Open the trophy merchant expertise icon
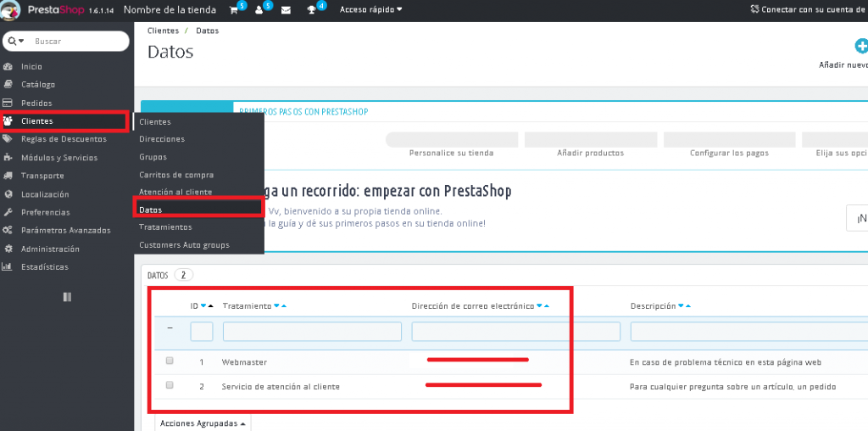The width and height of the screenshot is (868, 431). 312,10
